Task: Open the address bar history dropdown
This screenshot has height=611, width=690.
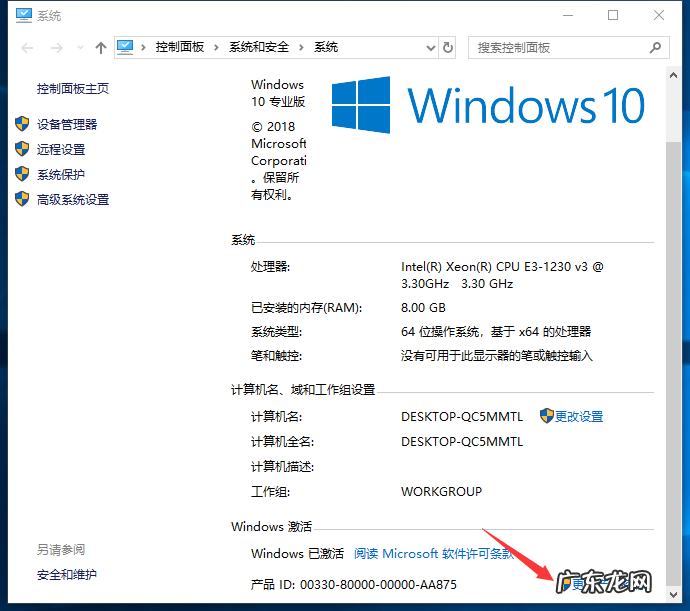Action: (x=431, y=48)
